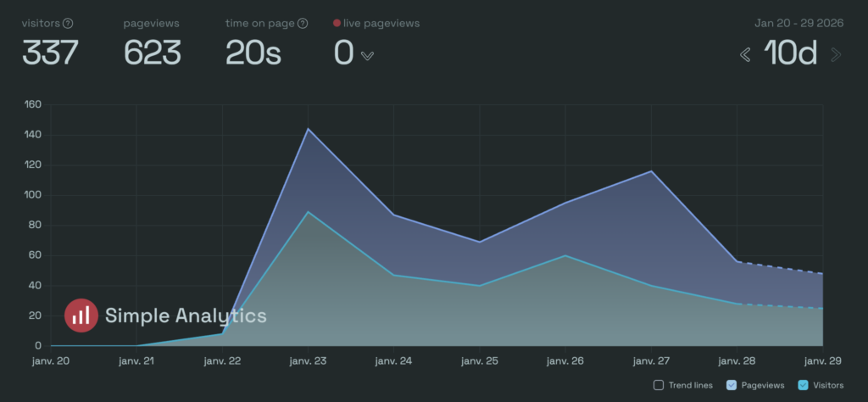Click the help icon next to visitors
This screenshot has height=402, width=868.
[68, 24]
